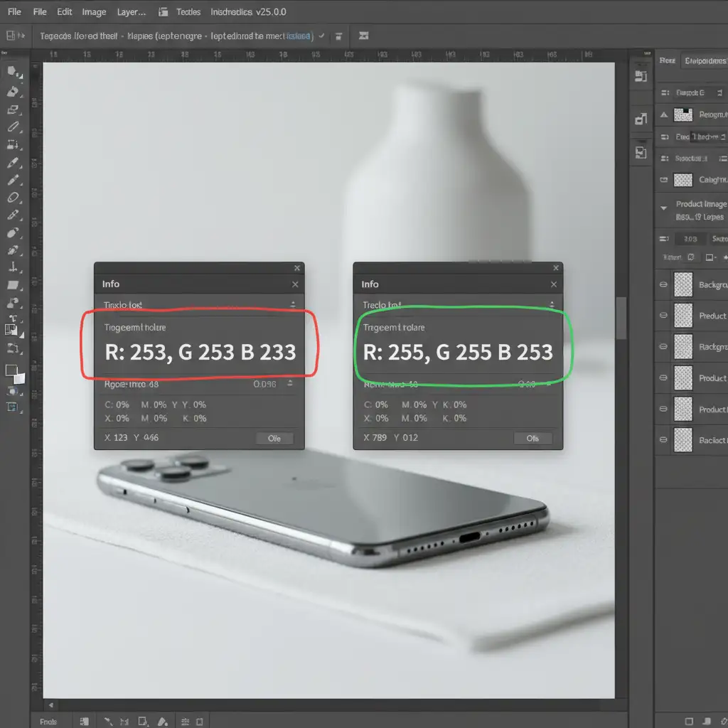Click the Ols button in the right Info panel

[532, 439]
